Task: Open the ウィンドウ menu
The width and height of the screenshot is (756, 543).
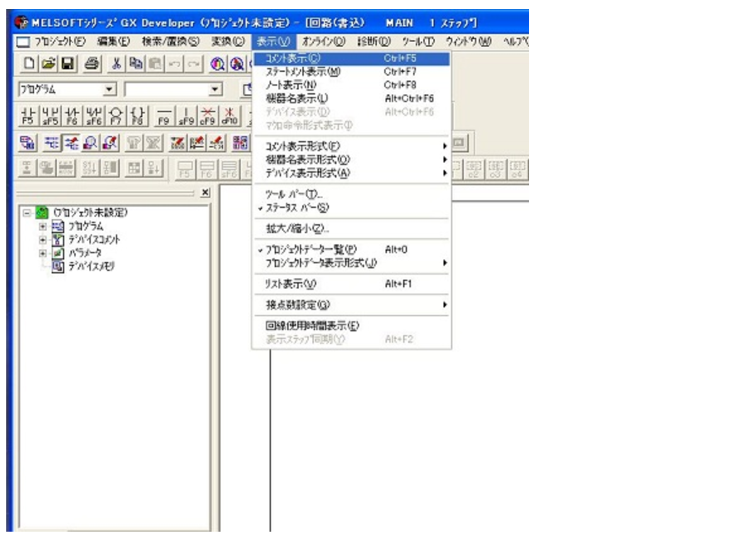Action: [469, 42]
